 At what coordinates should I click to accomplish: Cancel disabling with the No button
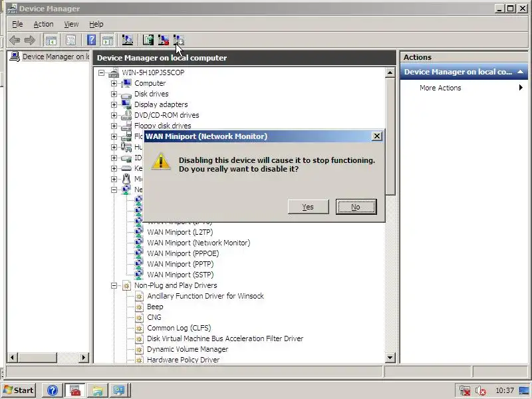coord(356,207)
